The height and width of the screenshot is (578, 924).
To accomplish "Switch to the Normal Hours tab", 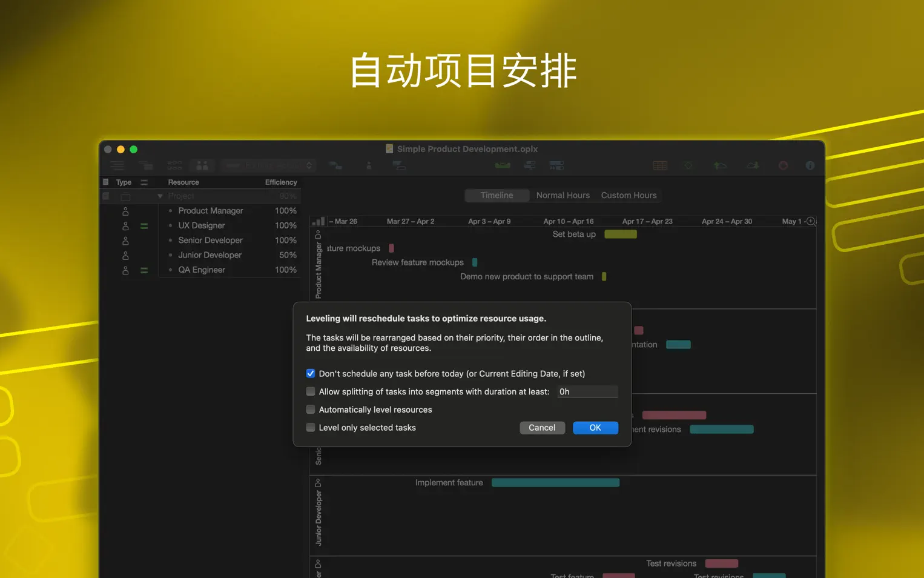I will click(x=563, y=195).
